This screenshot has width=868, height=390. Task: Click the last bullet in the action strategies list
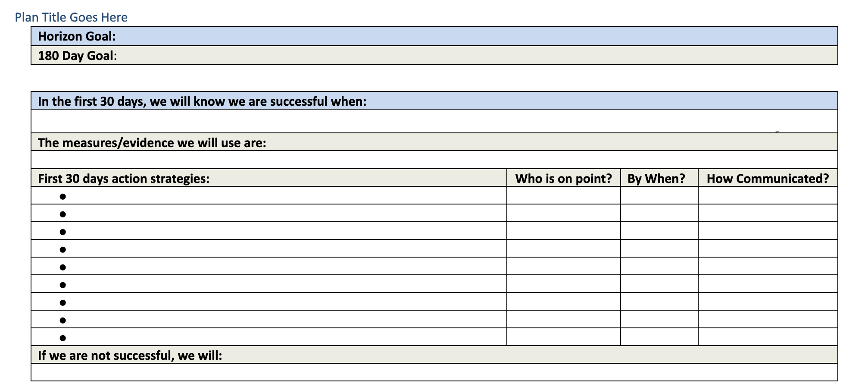pyautogui.click(x=63, y=338)
